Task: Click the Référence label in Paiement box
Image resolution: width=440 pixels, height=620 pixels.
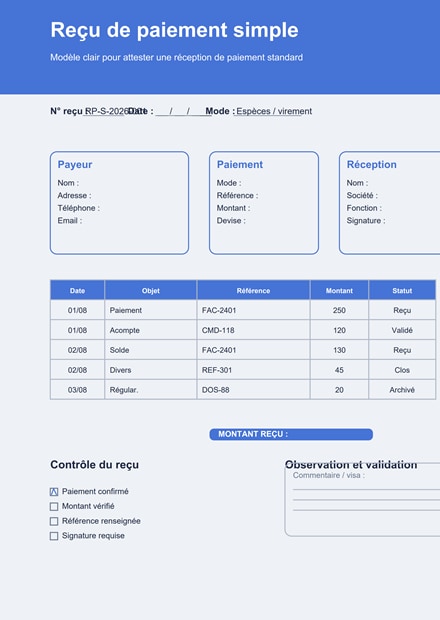Action: (237, 196)
